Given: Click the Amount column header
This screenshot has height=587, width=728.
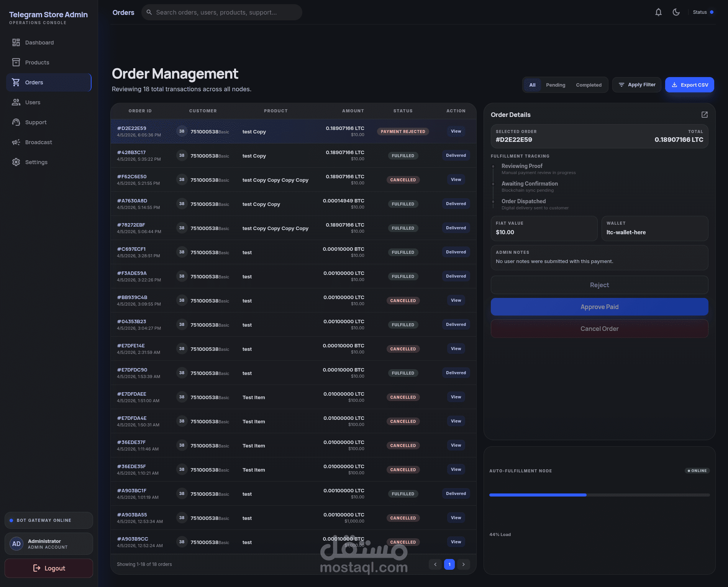Looking at the screenshot, I should [353, 111].
